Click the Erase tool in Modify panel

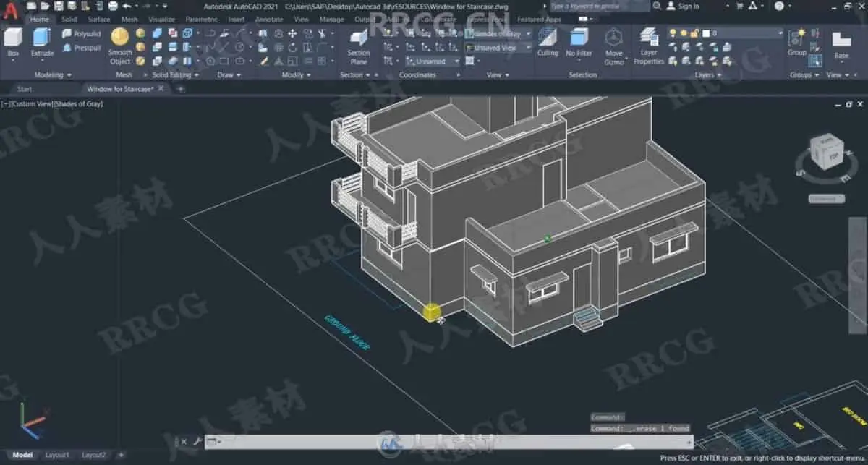point(265,61)
